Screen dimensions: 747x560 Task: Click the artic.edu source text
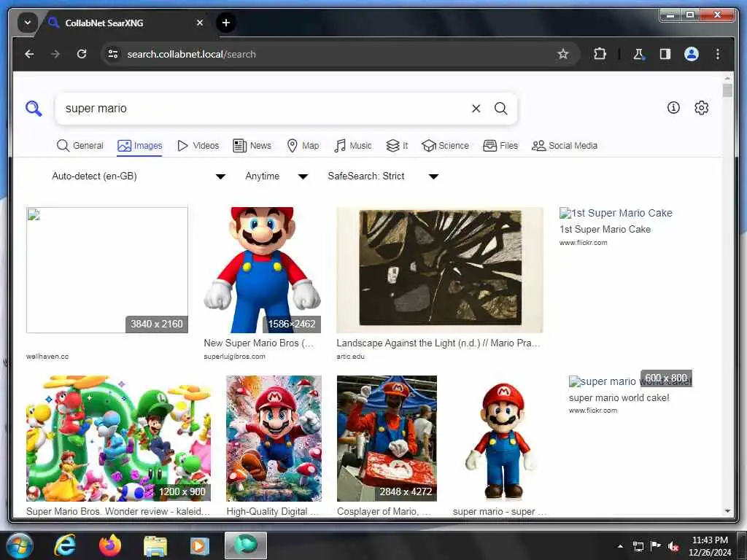[350, 356]
